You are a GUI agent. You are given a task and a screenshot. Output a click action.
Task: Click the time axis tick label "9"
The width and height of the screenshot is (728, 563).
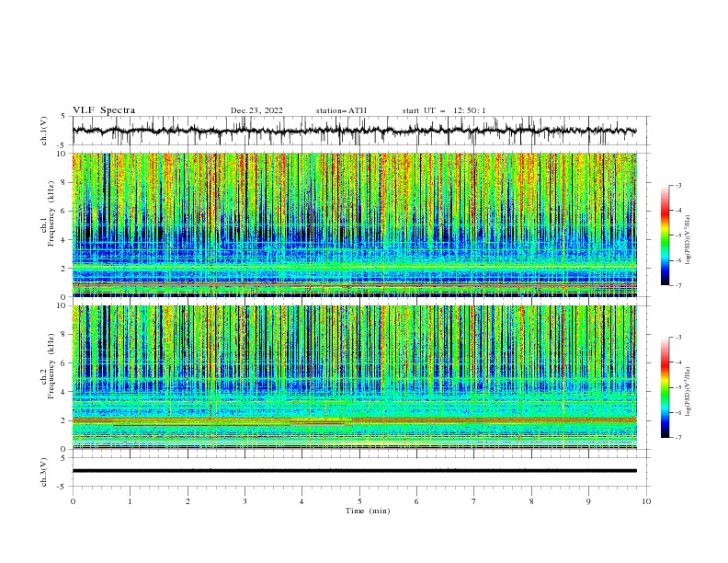point(588,501)
